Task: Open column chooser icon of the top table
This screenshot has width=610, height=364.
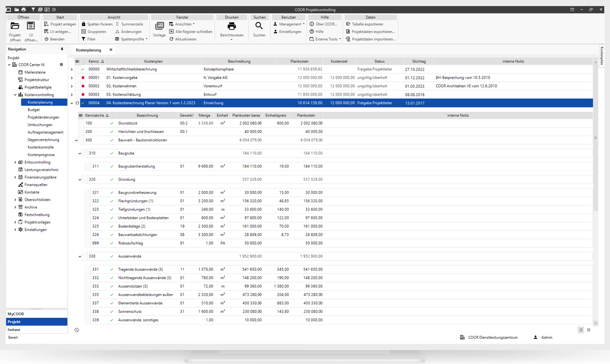Action: pyautogui.click(x=77, y=61)
